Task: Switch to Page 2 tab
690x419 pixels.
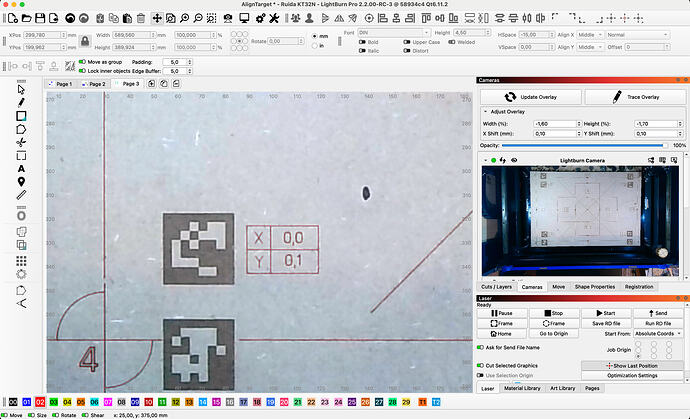Action: tap(94, 84)
